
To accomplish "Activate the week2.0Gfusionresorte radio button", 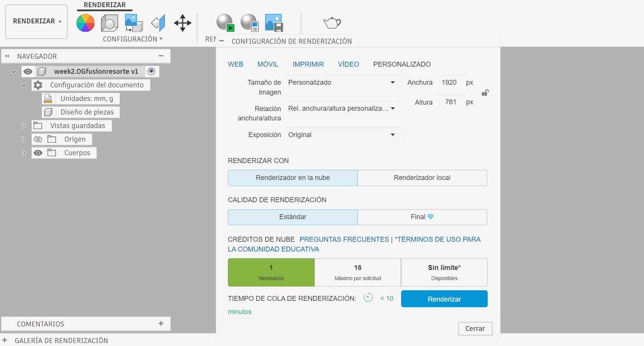I will pyautogui.click(x=151, y=71).
